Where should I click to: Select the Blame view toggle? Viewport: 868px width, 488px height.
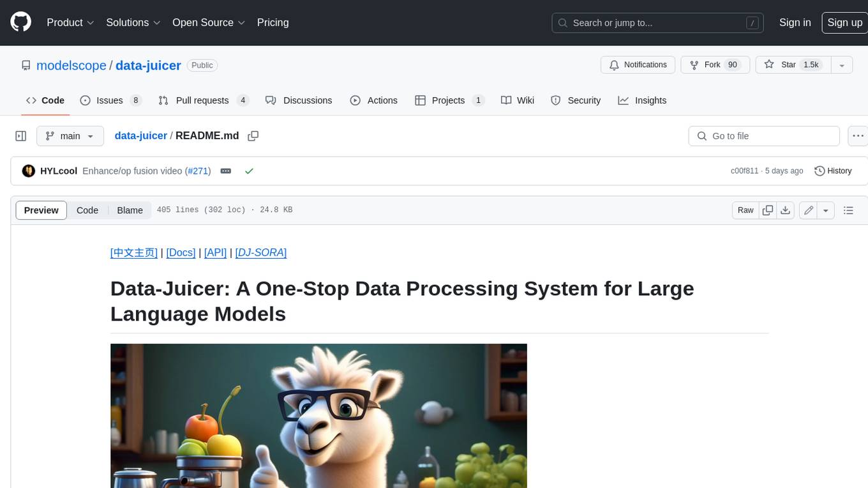(x=130, y=210)
